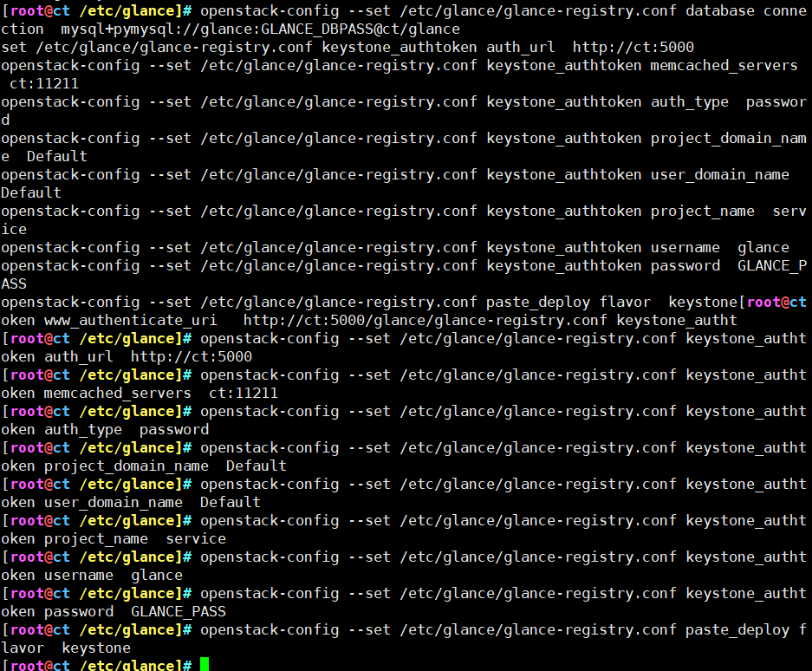Image resolution: width=812 pixels, height=671 pixels.
Task: Click "user_domain_name" after "keystone_authtoken" in the upper block
Action: [720, 174]
